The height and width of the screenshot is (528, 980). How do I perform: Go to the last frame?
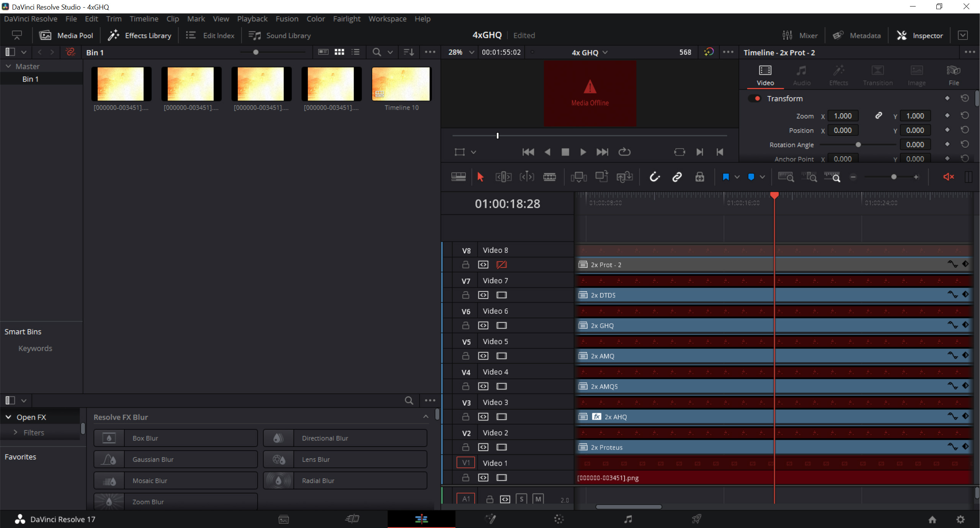click(x=602, y=152)
